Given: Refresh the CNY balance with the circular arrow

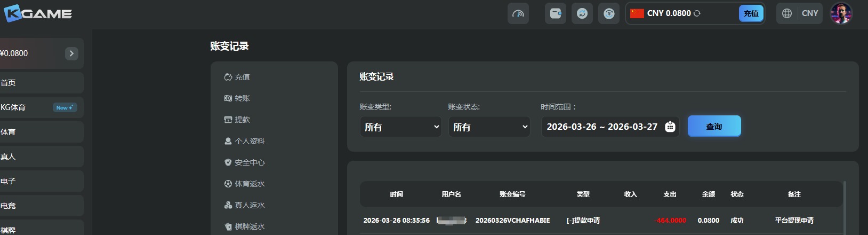Looking at the screenshot, I should click(x=697, y=13).
